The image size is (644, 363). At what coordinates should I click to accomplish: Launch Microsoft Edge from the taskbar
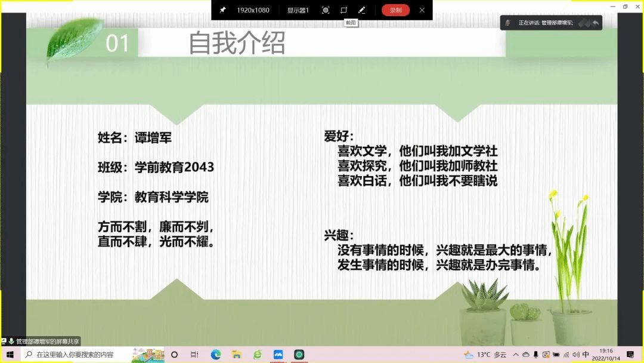point(216,355)
